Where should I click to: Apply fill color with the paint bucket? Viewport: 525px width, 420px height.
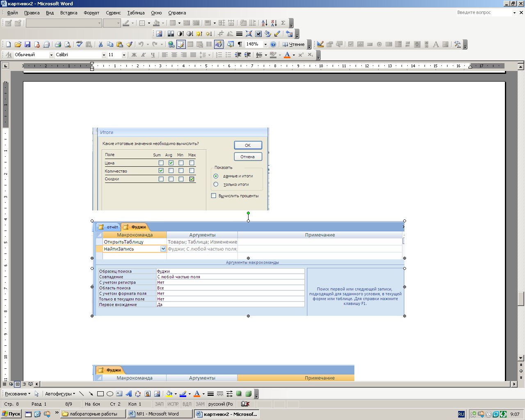coord(169,394)
